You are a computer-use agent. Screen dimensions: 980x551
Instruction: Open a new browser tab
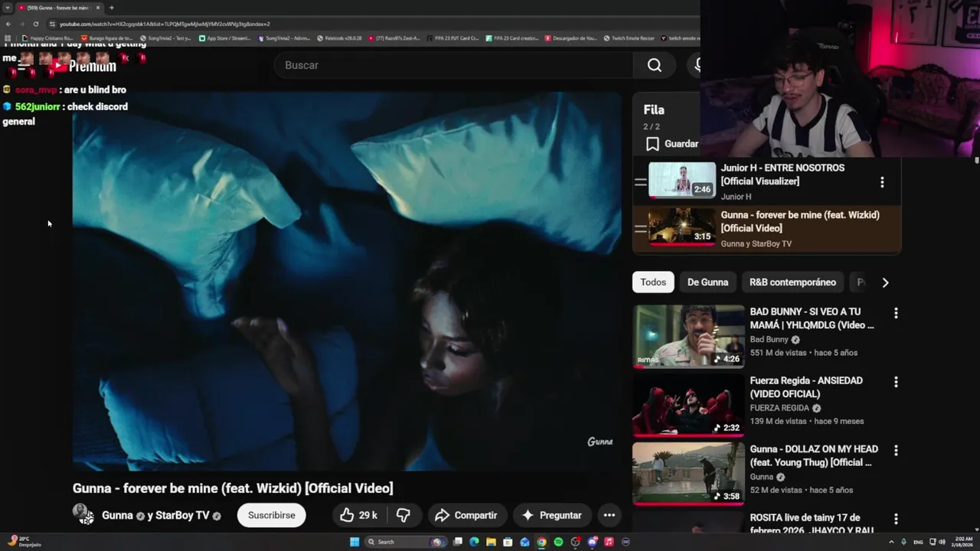pyautogui.click(x=111, y=8)
